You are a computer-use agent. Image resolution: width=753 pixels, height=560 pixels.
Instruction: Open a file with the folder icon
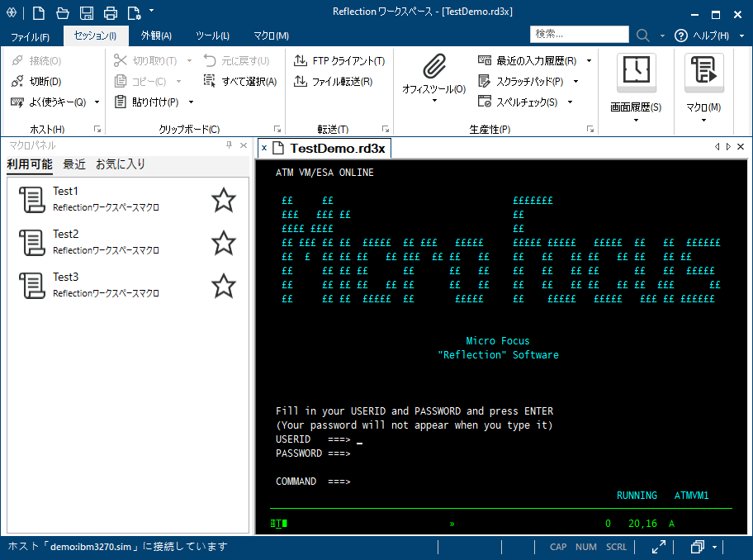pyautogui.click(x=63, y=13)
